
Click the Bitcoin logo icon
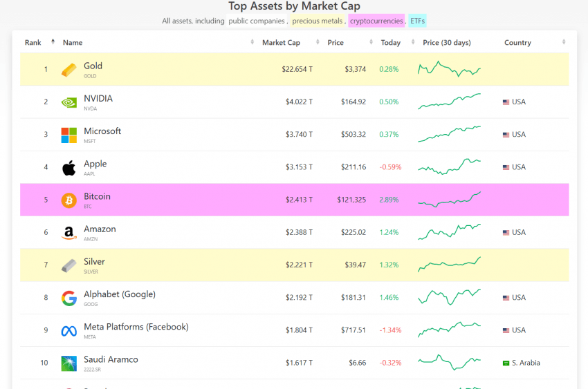tap(69, 200)
